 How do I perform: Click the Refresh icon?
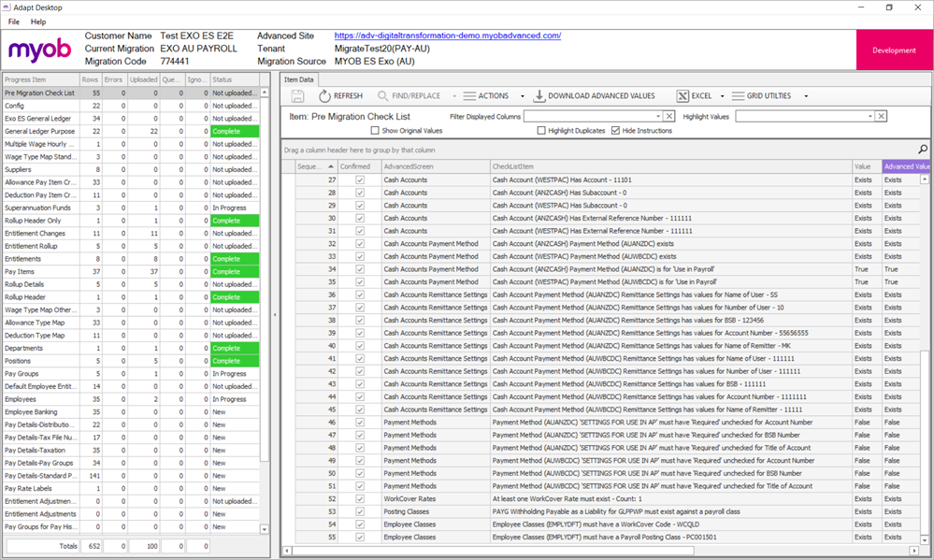pyautogui.click(x=324, y=93)
